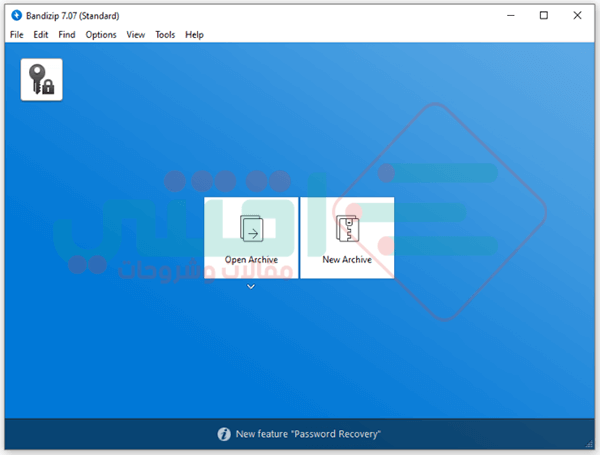
Task: Click the Open Archive tile
Action: (x=251, y=238)
